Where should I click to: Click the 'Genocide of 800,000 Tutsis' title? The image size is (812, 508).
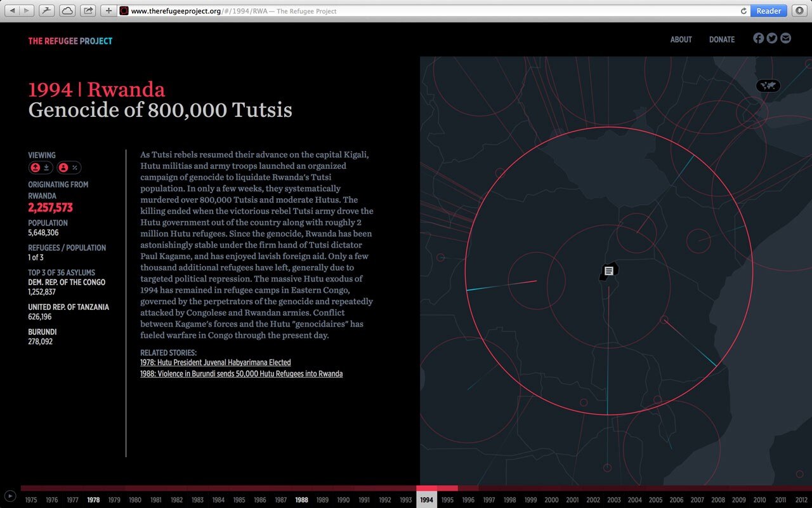[160, 110]
